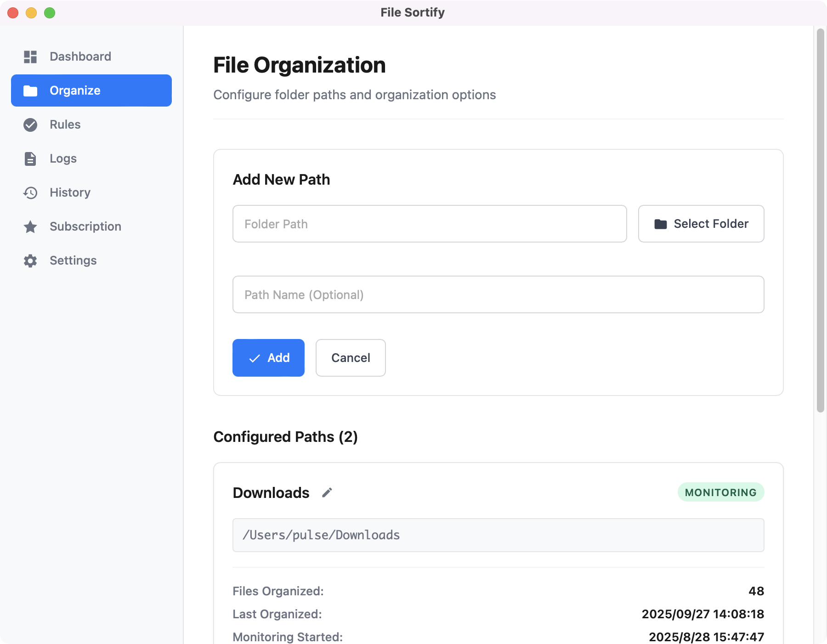The image size is (827, 644).
Task: Switch to the Logs view
Action: pyautogui.click(x=63, y=158)
